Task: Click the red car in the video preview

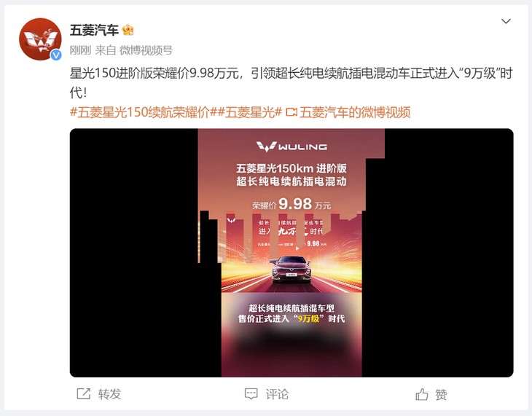Action: point(292,270)
